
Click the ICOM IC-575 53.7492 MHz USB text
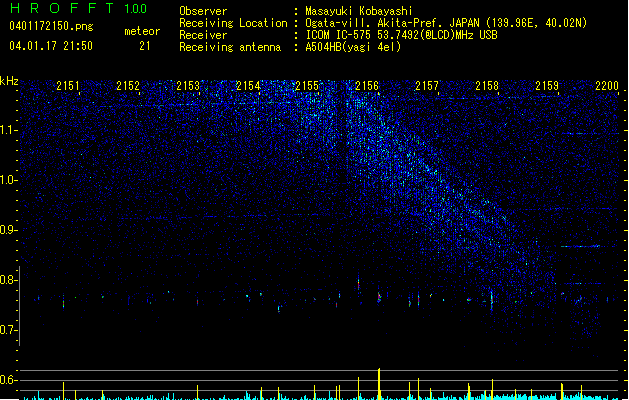(x=401, y=35)
